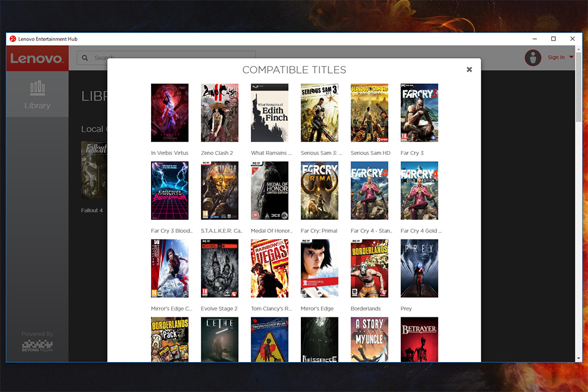Select Far Cry 4 Standard cover
588x392 pixels.
pyautogui.click(x=369, y=191)
